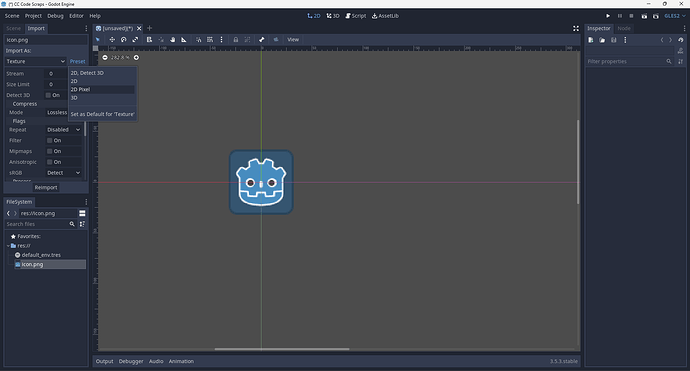Click the Filter properties field
Image resolution: width=690 pixels, height=371 pixels.
click(x=630, y=62)
